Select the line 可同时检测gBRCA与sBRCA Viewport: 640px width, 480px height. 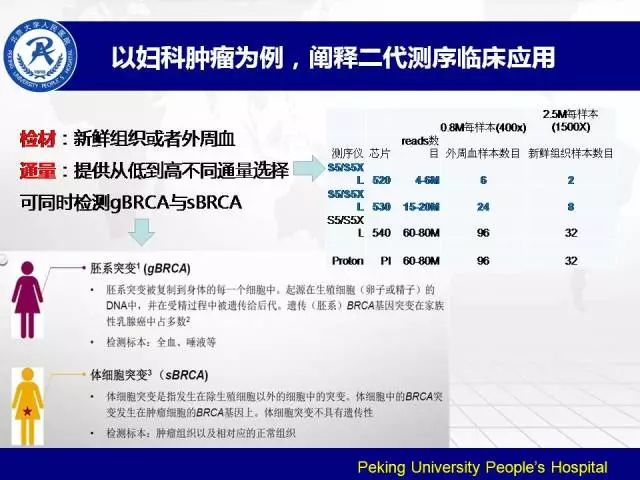(x=131, y=201)
